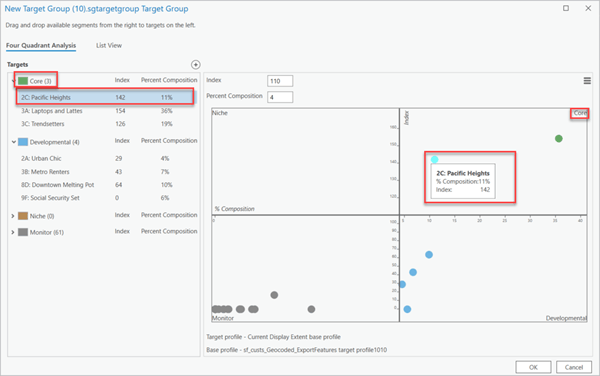Select the 8D: Downtown Melting Pot row

click(105, 185)
